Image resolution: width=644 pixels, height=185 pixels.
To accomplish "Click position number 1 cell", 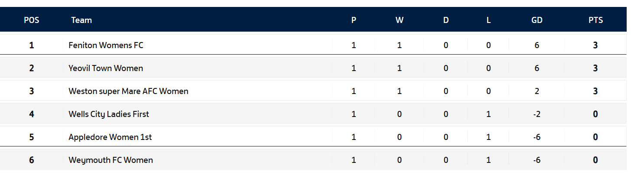I will (x=32, y=45).
